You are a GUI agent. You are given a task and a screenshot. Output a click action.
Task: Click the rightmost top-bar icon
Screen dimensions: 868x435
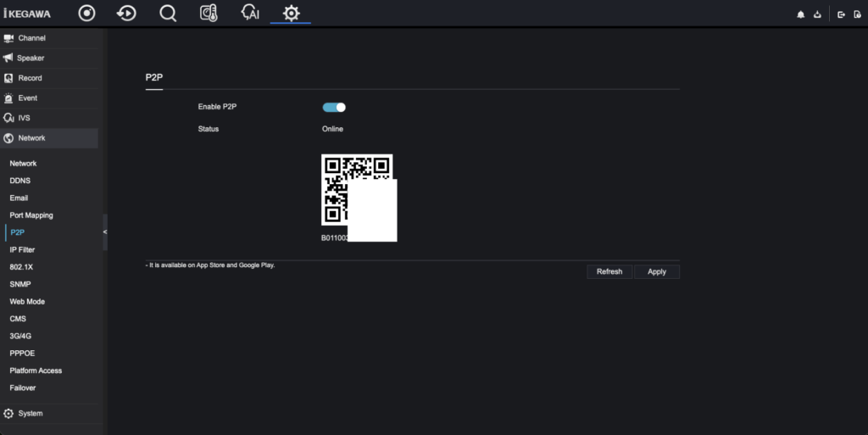858,14
